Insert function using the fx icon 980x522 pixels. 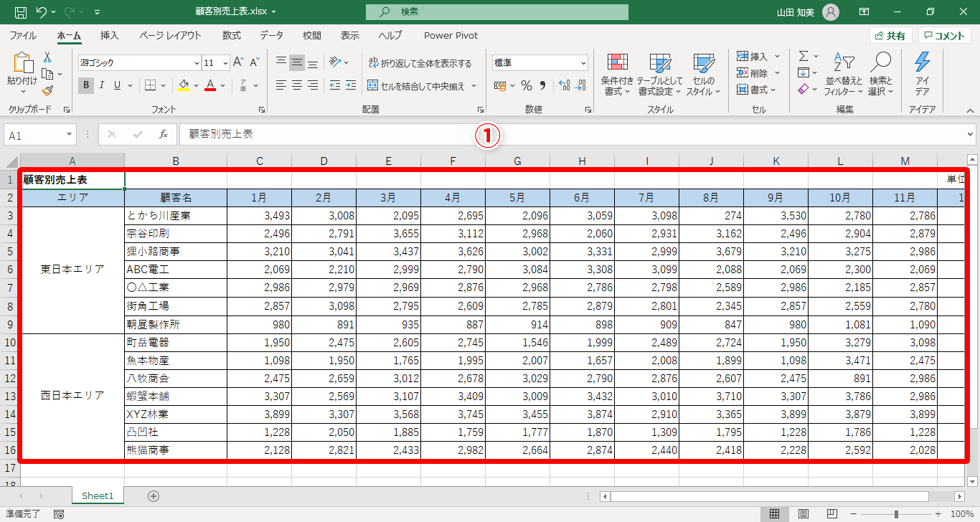(163, 134)
